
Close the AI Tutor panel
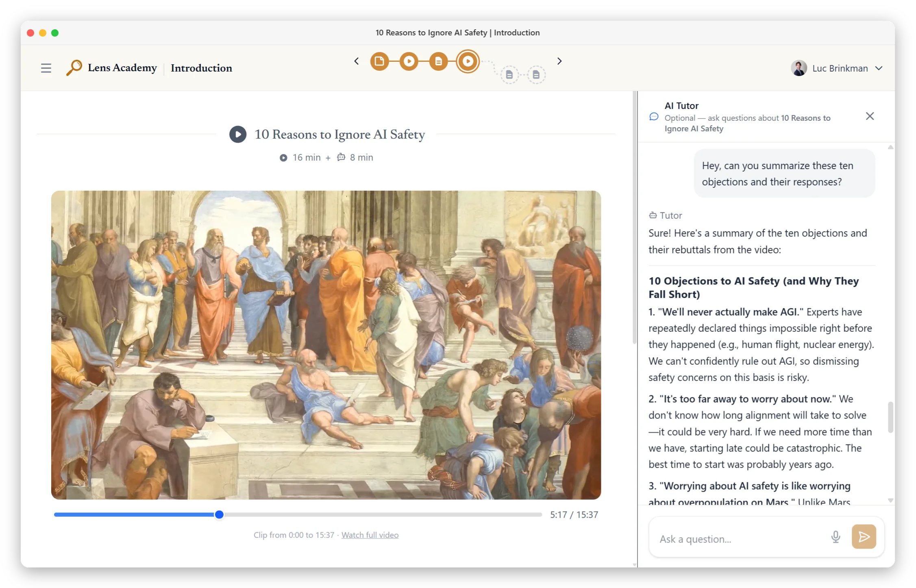[870, 116]
